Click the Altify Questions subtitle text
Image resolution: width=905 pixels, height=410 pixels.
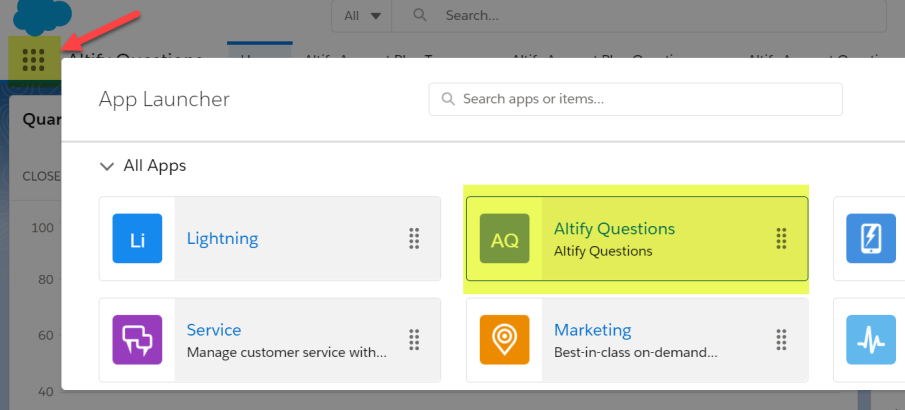click(x=603, y=251)
